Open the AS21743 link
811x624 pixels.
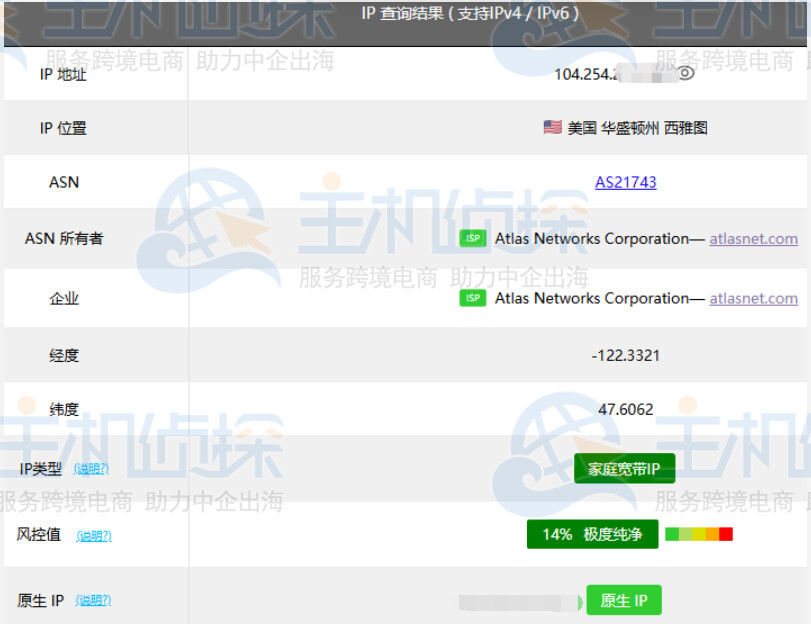coord(626,182)
